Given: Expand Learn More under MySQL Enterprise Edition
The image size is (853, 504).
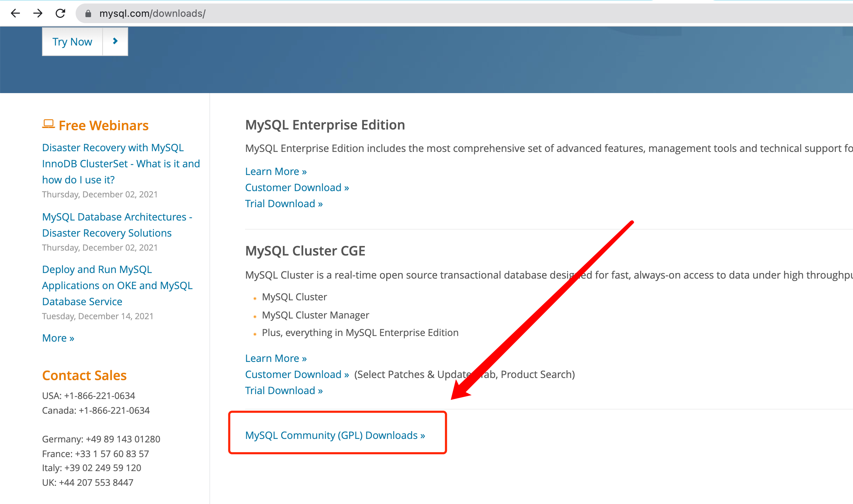Looking at the screenshot, I should [276, 171].
